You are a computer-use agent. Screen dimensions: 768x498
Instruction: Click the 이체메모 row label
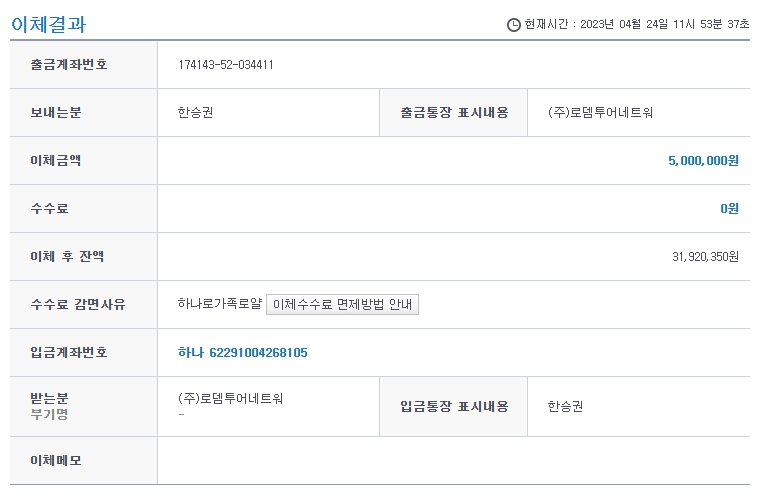[x=56, y=461]
